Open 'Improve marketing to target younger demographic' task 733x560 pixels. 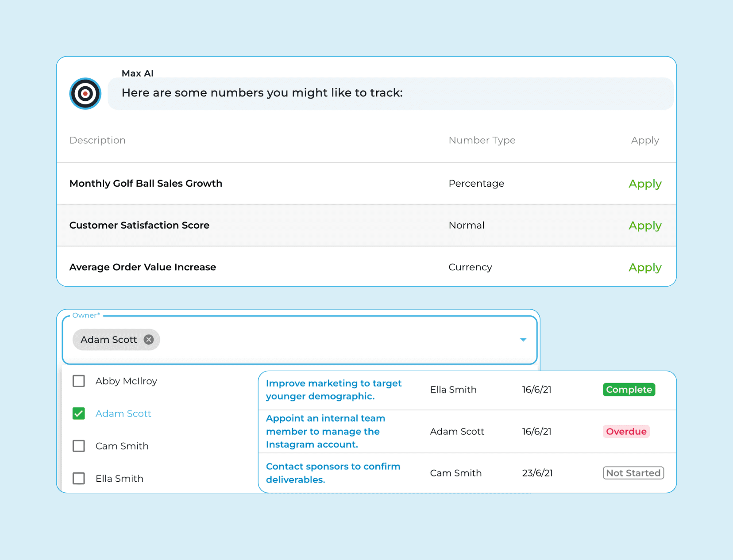[334, 390]
